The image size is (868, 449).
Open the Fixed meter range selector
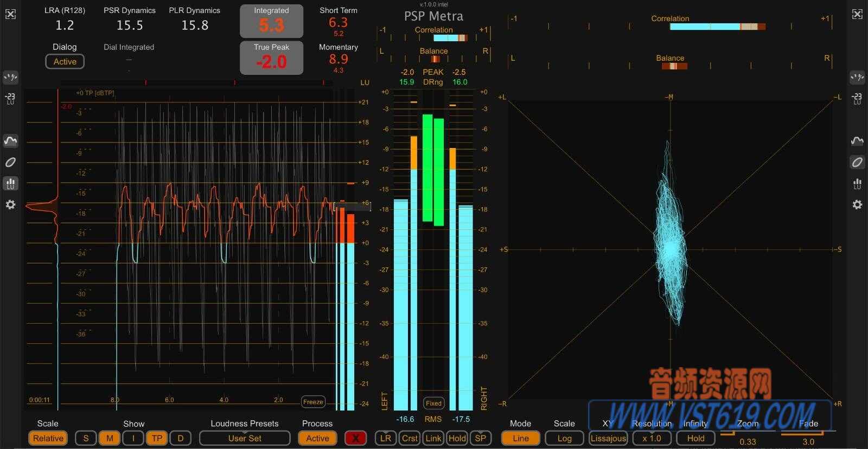click(x=433, y=403)
